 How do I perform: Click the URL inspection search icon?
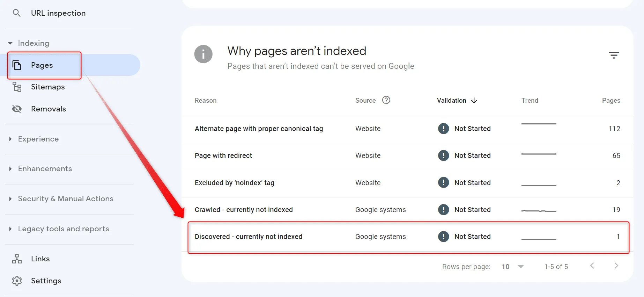[x=16, y=13]
